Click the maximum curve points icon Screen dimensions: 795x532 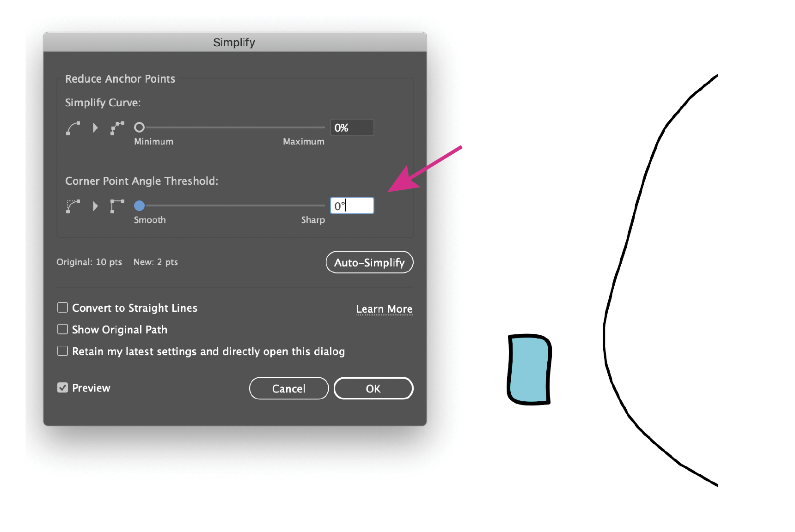(x=117, y=128)
